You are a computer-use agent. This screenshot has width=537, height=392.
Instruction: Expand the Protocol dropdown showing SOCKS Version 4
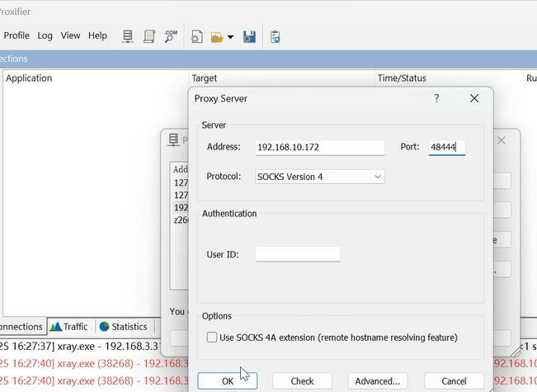tap(319, 177)
